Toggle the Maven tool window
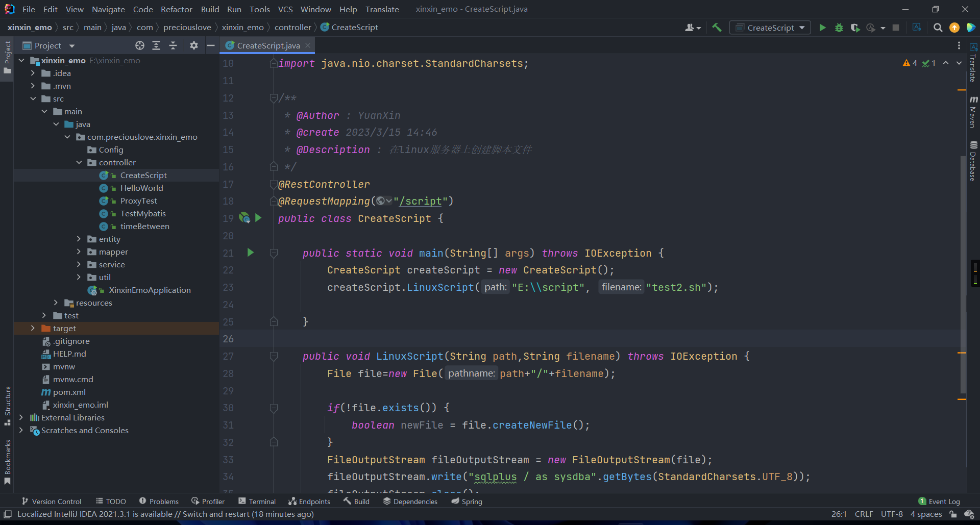 pos(973,111)
